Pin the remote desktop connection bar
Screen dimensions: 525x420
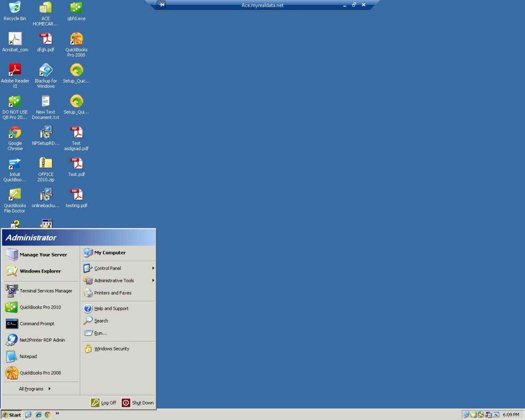point(161,5)
